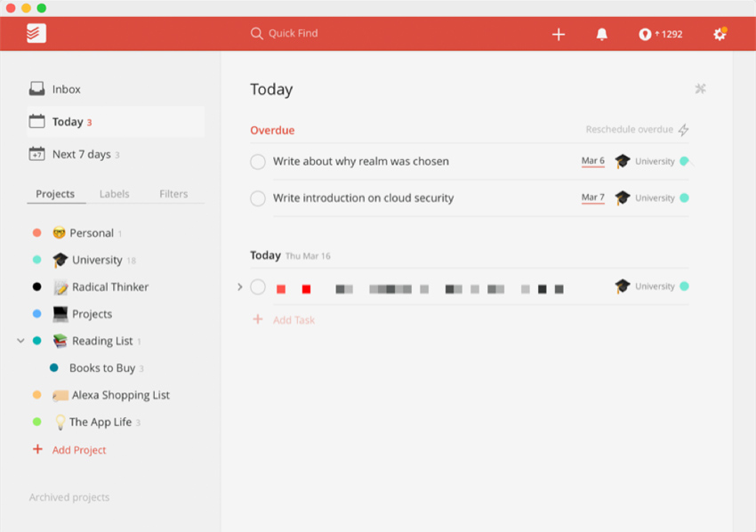Click Reschedule overdue

(629, 129)
